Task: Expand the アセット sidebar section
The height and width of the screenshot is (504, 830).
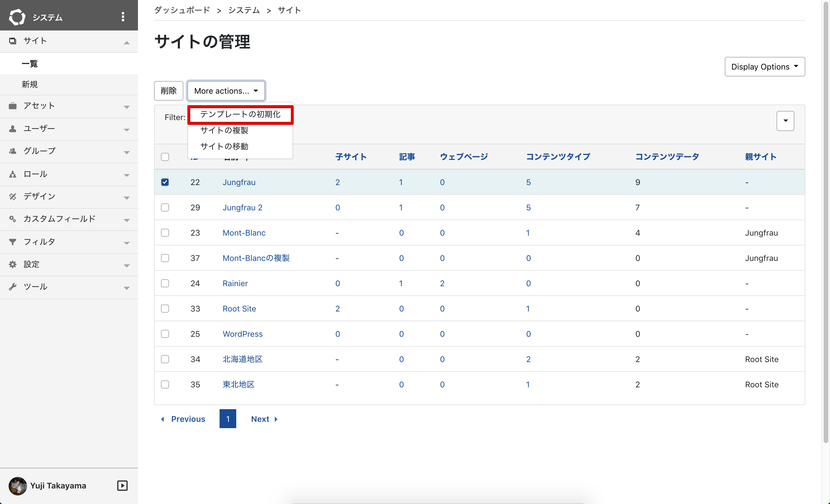Action: (x=127, y=107)
